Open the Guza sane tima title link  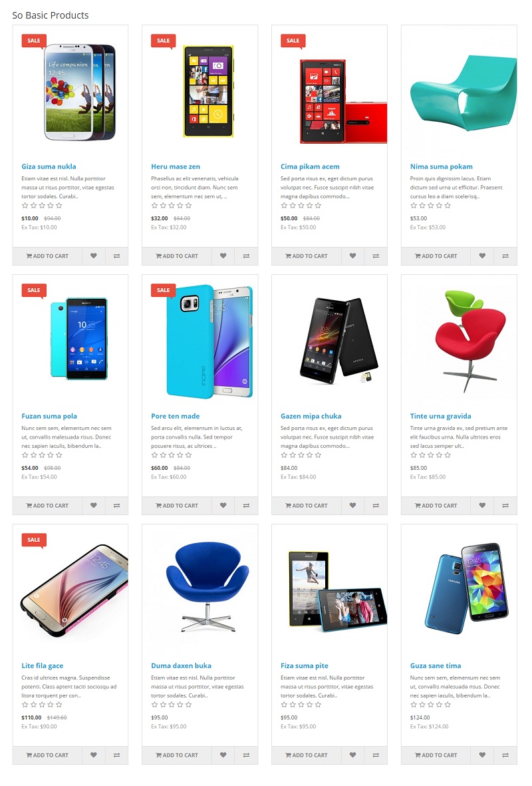click(x=436, y=666)
